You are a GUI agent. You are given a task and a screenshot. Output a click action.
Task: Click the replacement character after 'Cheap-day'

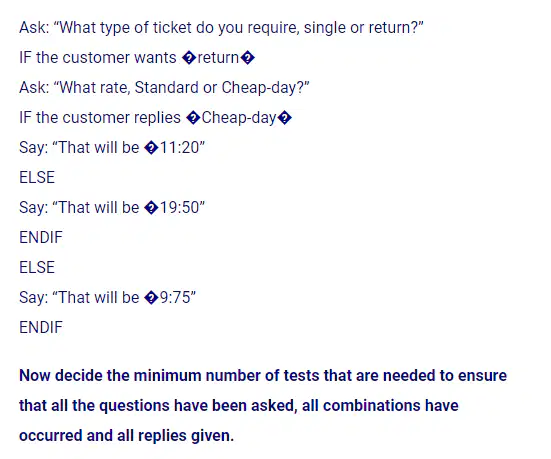285,118
